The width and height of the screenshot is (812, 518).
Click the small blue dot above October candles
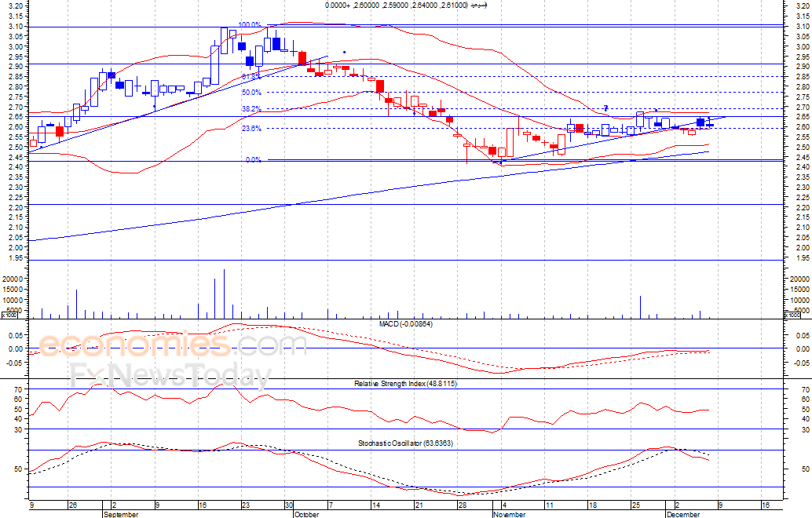[345, 53]
